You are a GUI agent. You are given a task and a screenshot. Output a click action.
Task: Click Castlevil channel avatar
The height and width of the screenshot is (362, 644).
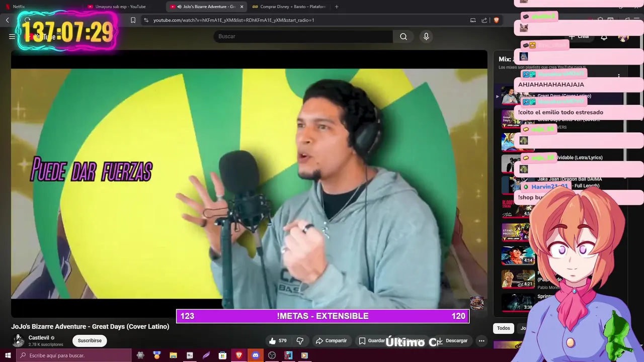click(18, 341)
